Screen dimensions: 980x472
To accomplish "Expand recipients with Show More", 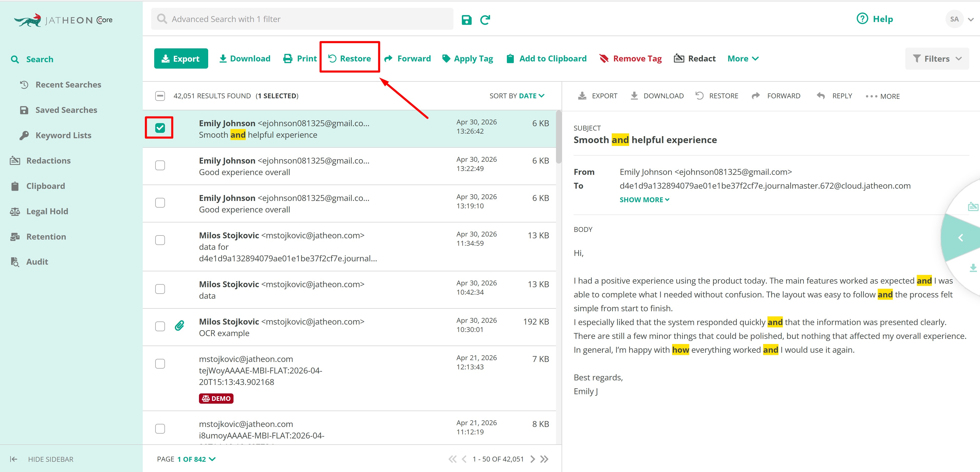I will 644,200.
